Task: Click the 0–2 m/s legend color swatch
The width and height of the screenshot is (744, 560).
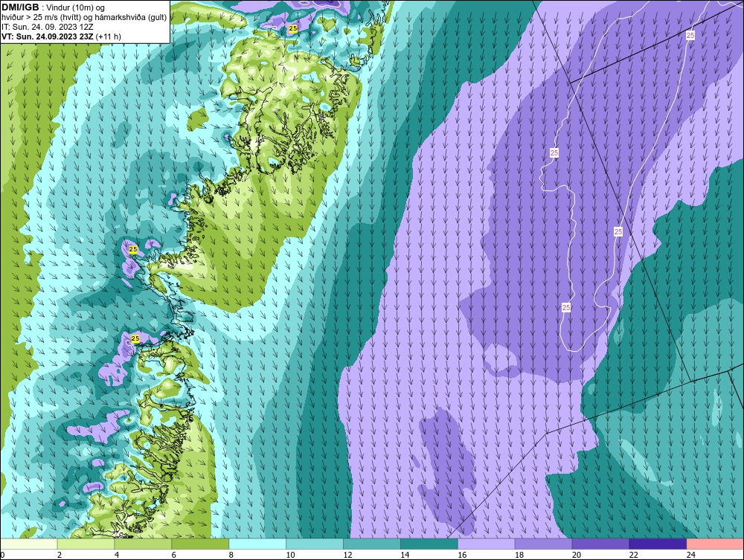Action: (29, 544)
